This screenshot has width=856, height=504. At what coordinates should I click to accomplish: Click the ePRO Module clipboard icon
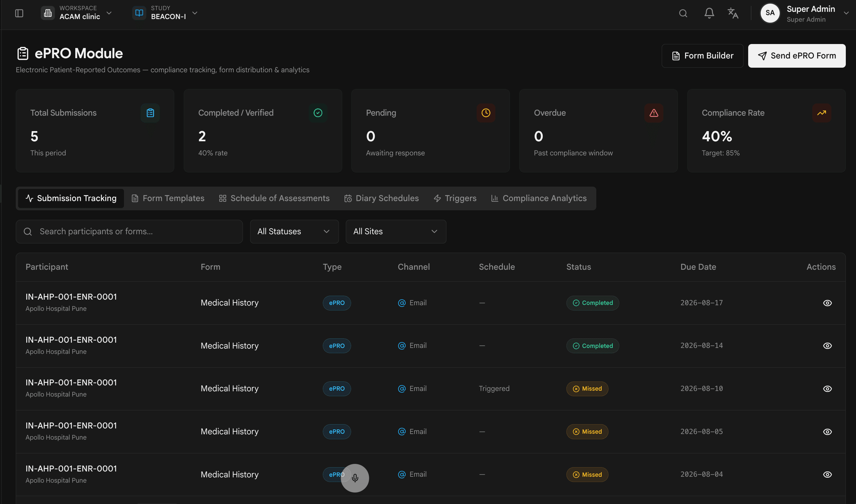click(23, 53)
